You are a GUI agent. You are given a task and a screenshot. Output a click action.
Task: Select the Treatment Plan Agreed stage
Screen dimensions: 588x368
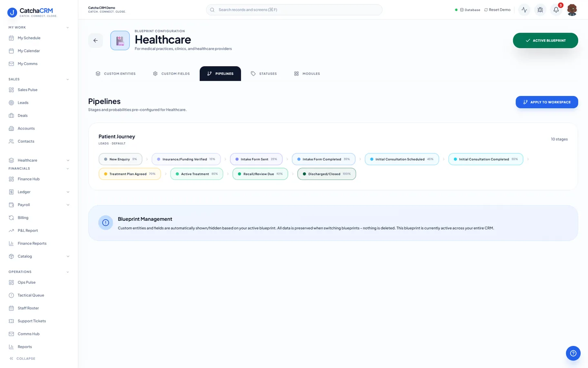tap(130, 174)
